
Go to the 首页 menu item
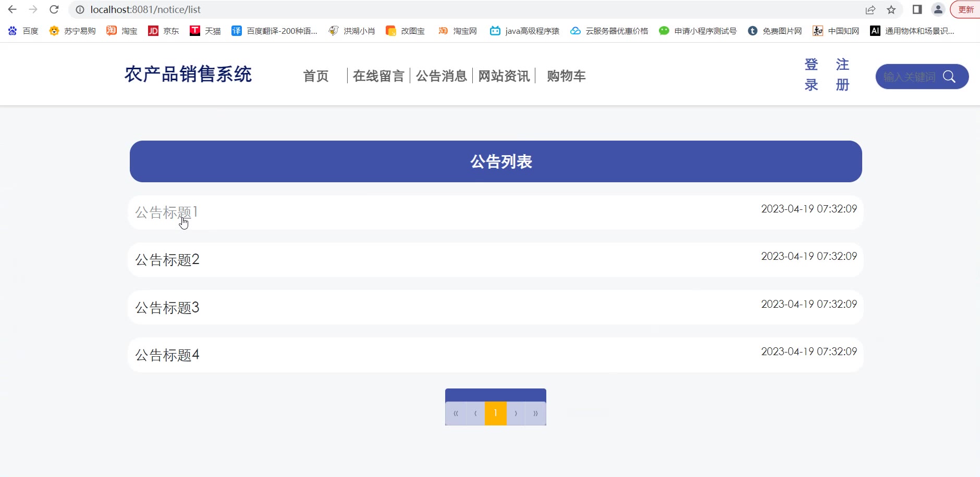pyautogui.click(x=316, y=76)
